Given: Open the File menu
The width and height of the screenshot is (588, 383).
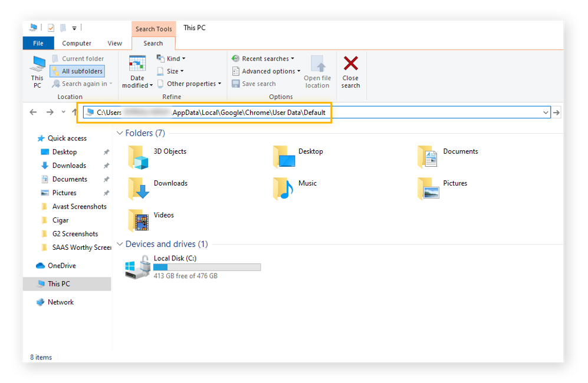Looking at the screenshot, I should tap(38, 42).
